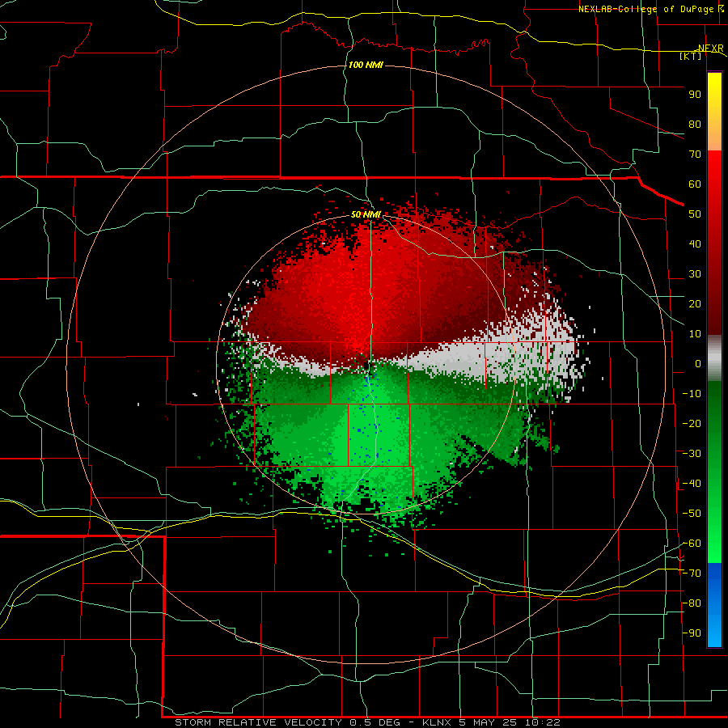The width and height of the screenshot is (728, 728).
Task: Click the KT units label above the color scale
Action: [691, 56]
